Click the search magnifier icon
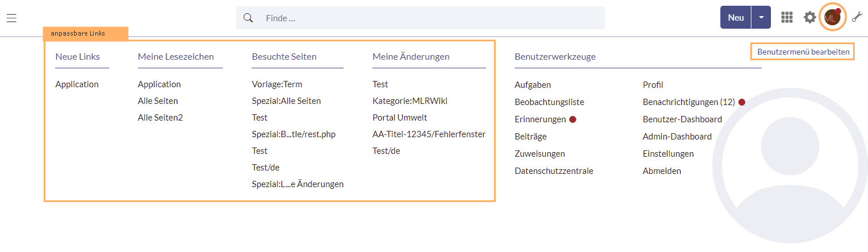The image size is (868, 252). 248,18
